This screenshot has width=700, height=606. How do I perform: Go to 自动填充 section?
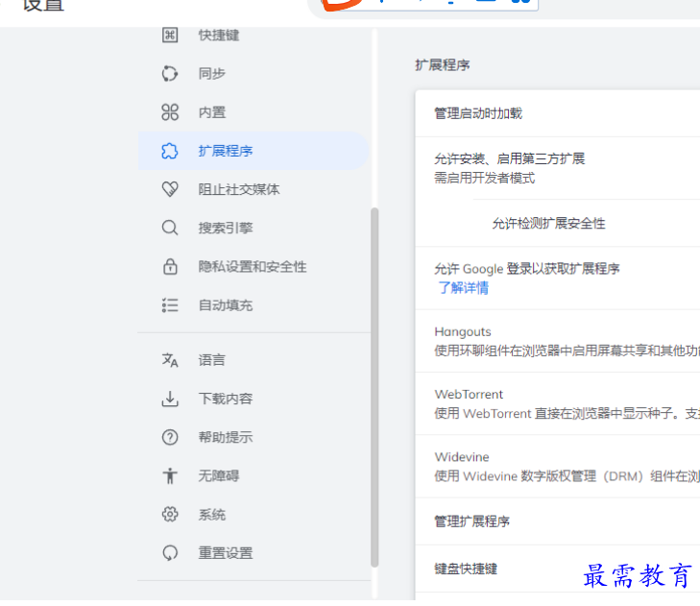(x=226, y=305)
